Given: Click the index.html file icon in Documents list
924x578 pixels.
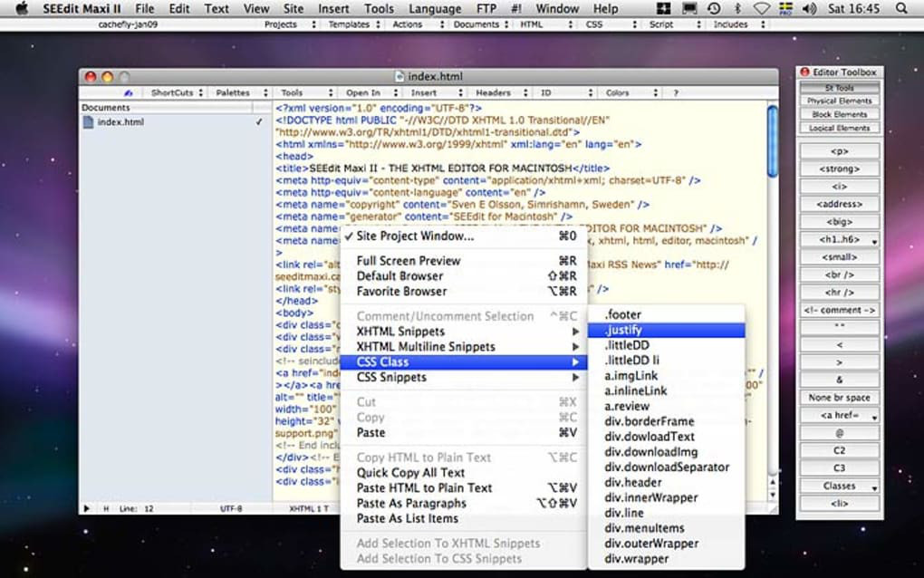Looking at the screenshot, I should (89, 122).
